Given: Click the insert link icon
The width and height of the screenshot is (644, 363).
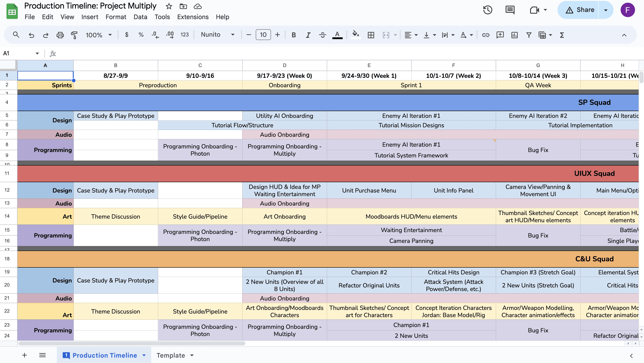Looking at the screenshot, I should [x=486, y=35].
